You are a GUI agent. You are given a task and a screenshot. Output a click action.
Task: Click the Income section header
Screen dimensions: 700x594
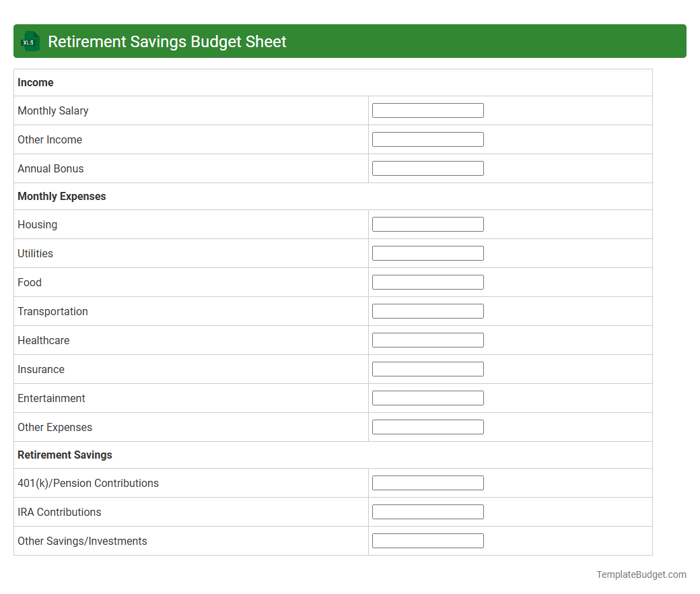(36, 82)
